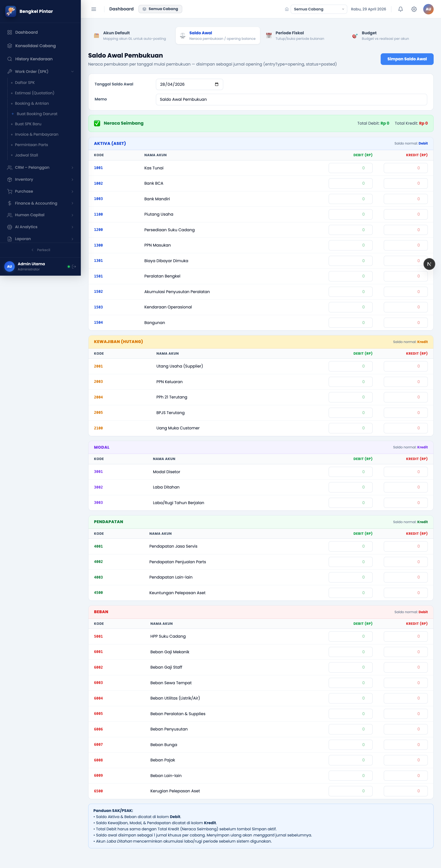This screenshot has width=441, height=868.
Task: Open calendar picker in Tanggal Saldo Awal
Action: 217,84
